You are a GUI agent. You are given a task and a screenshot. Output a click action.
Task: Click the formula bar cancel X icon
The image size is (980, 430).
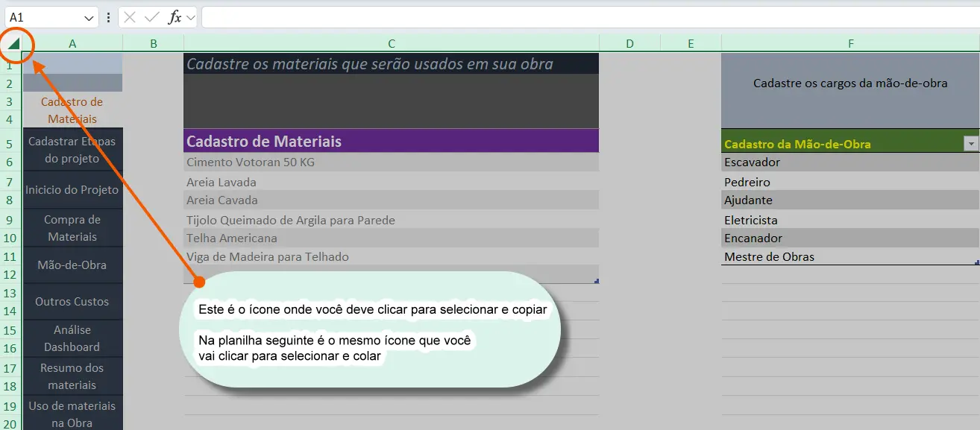point(130,17)
